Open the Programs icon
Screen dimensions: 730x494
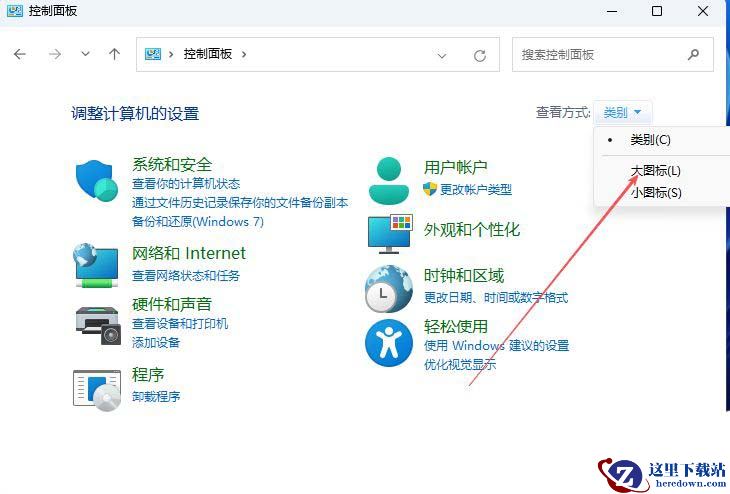97,388
